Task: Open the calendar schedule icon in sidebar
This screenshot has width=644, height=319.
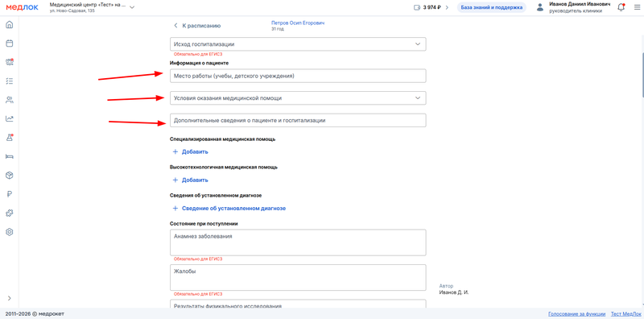Action: click(10, 43)
